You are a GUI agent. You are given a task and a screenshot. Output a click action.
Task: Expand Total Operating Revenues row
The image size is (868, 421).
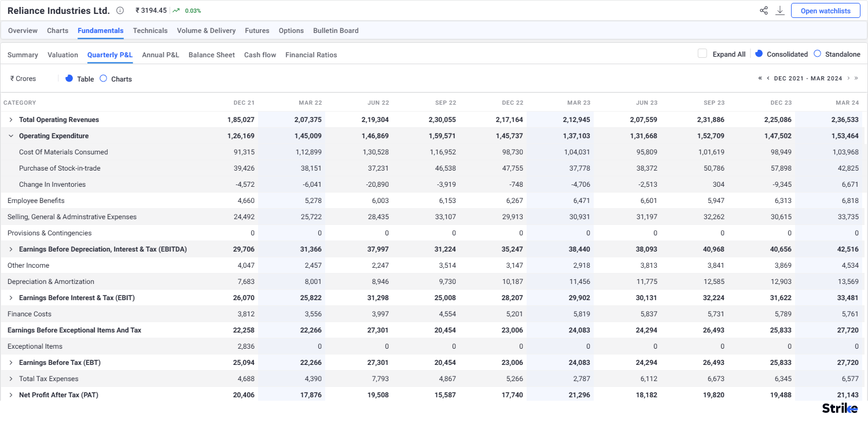pyautogui.click(x=10, y=120)
